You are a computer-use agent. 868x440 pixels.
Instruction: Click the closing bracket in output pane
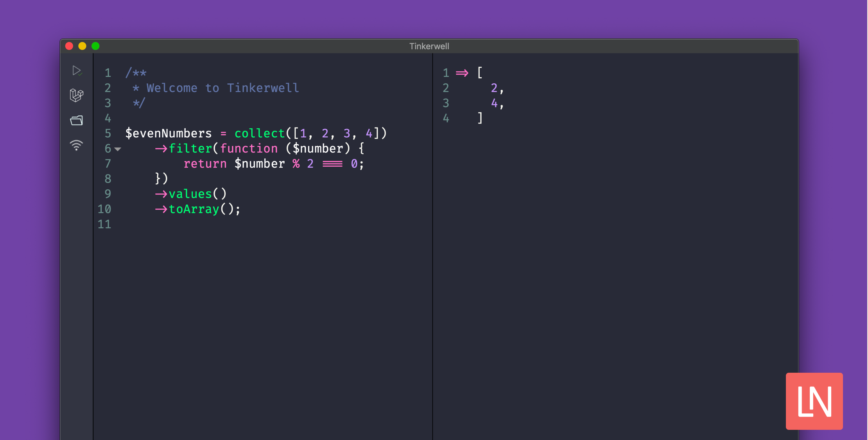[x=480, y=118]
